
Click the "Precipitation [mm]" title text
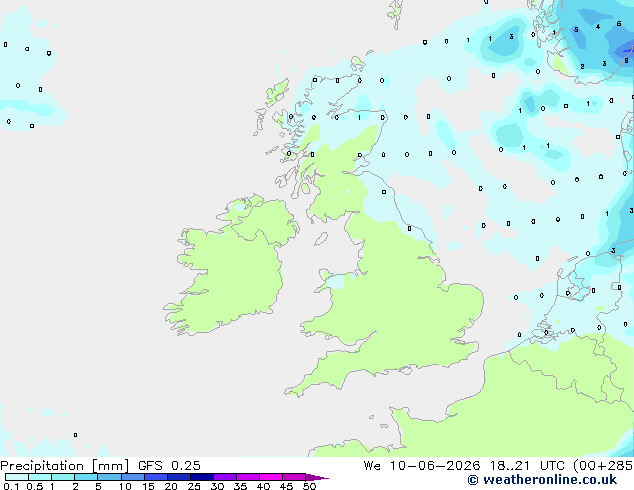[x=65, y=466]
